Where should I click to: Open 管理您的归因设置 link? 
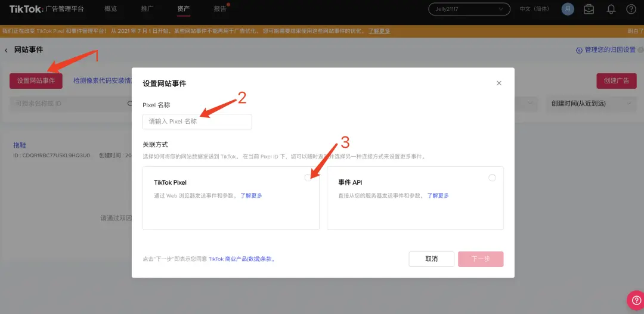[x=611, y=50]
